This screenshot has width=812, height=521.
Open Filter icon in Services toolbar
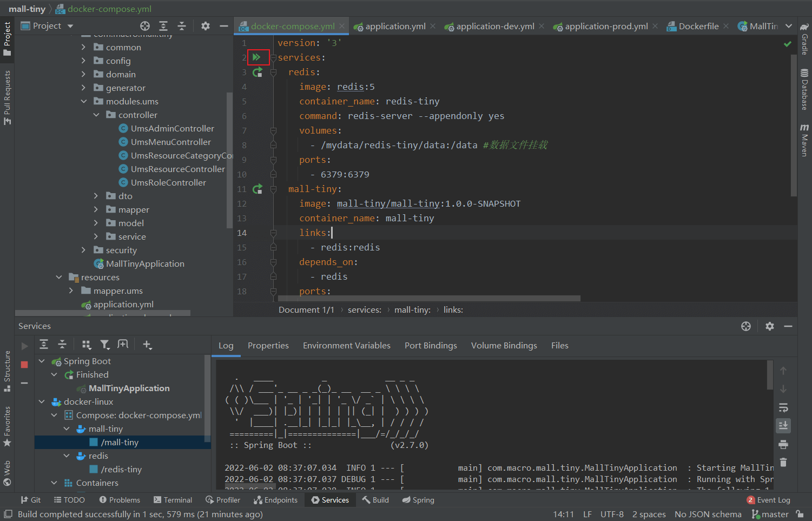pyautogui.click(x=105, y=344)
